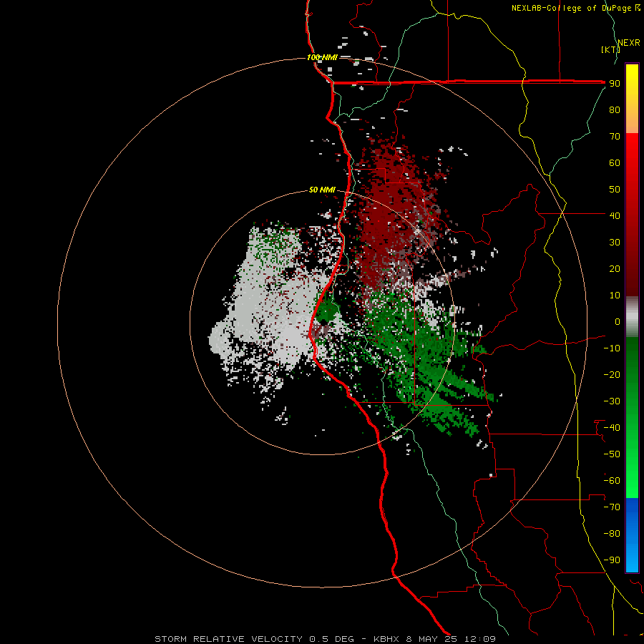This screenshot has width=644, height=644.
Task: Click the positive 40 scale value
Action: [615, 215]
